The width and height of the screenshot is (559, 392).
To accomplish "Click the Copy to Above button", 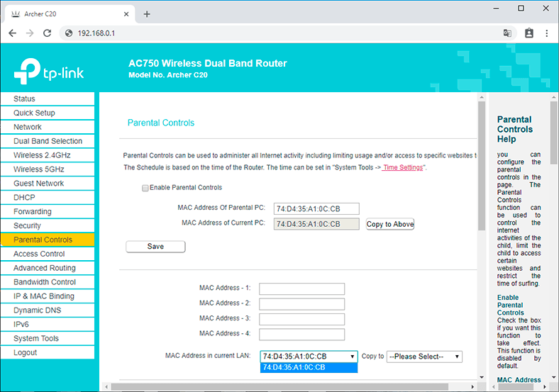I will coord(390,224).
